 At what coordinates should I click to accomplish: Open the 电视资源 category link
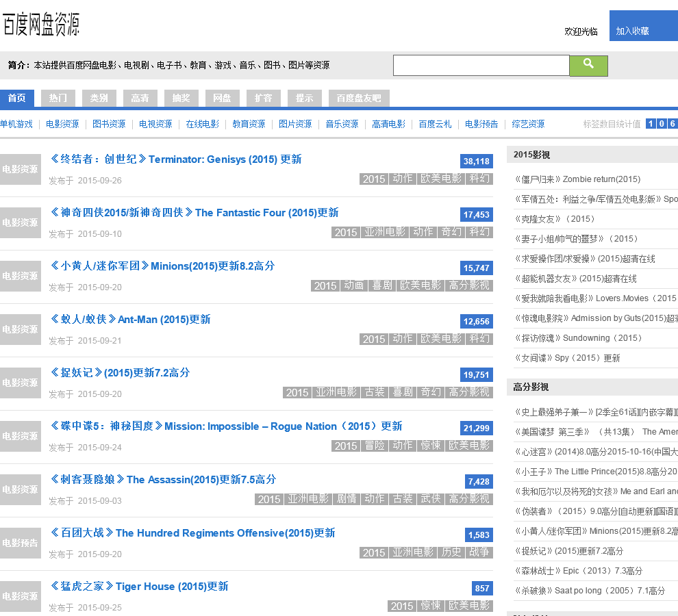pyautogui.click(x=155, y=124)
